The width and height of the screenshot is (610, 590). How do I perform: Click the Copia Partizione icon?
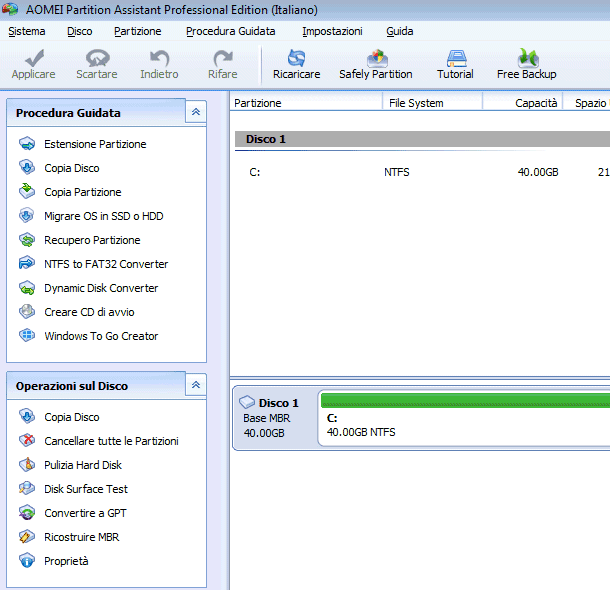click(x=27, y=191)
